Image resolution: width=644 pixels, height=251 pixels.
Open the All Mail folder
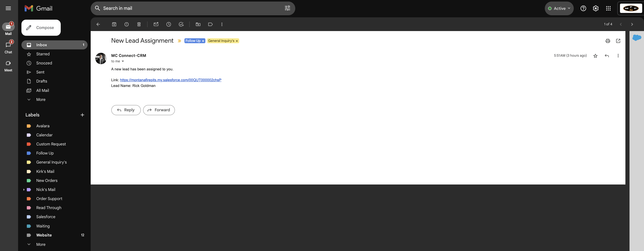(55, 91)
